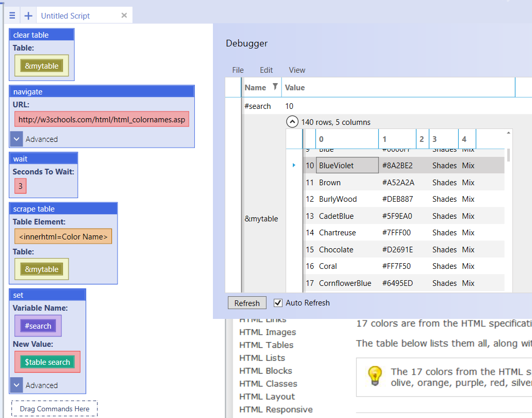Close the Untitled Script tab

pos(124,15)
